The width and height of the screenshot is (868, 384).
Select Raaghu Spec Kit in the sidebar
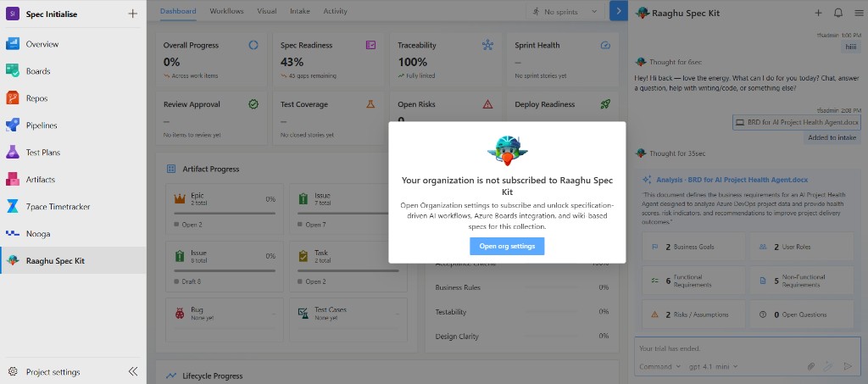tap(73, 260)
